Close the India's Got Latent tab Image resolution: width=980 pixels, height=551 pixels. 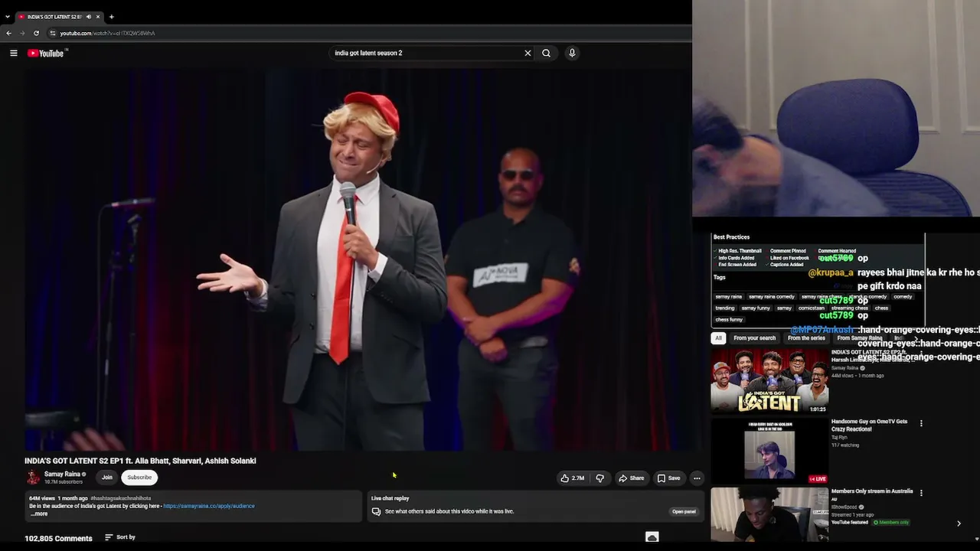click(x=98, y=17)
